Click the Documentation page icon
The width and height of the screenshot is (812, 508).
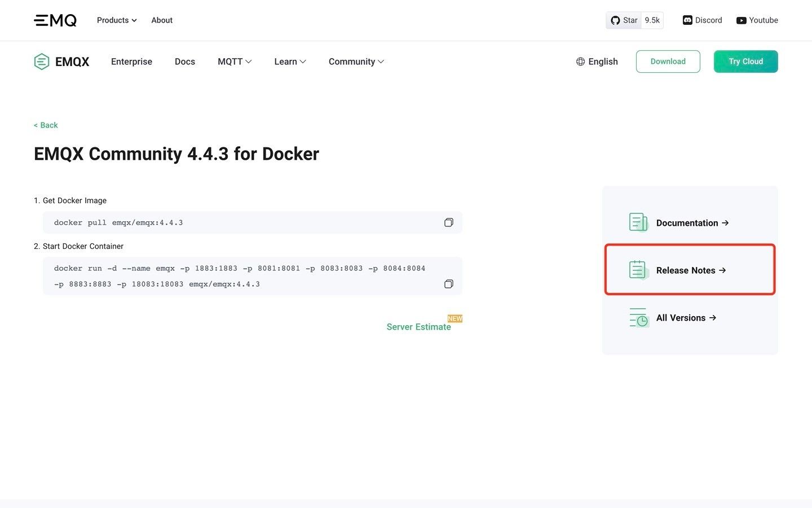coord(639,222)
